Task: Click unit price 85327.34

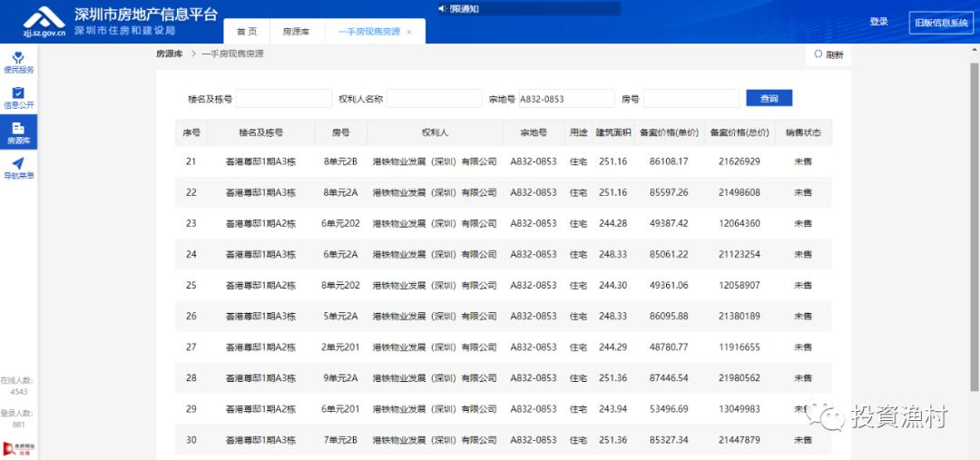Action: click(669, 440)
